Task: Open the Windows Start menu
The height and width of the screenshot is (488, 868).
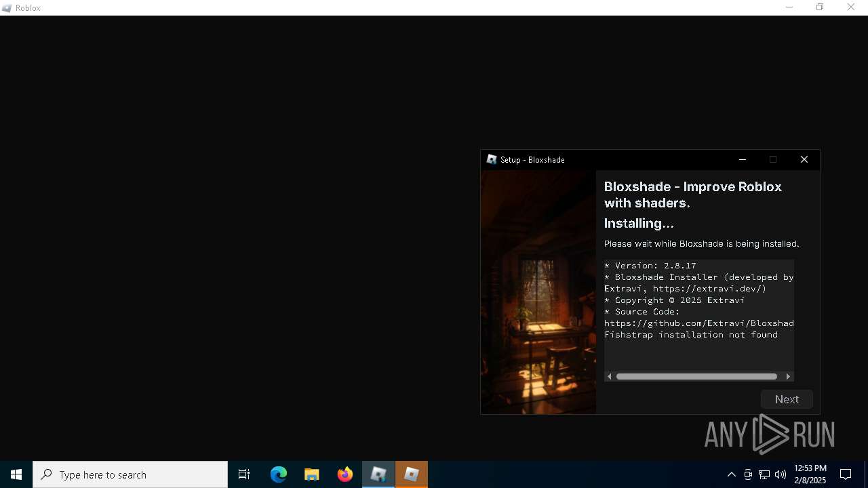Action: pos(16,474)
